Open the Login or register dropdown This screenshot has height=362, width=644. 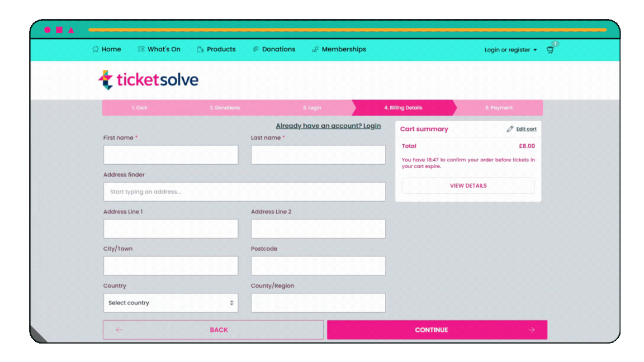[510, 50]
